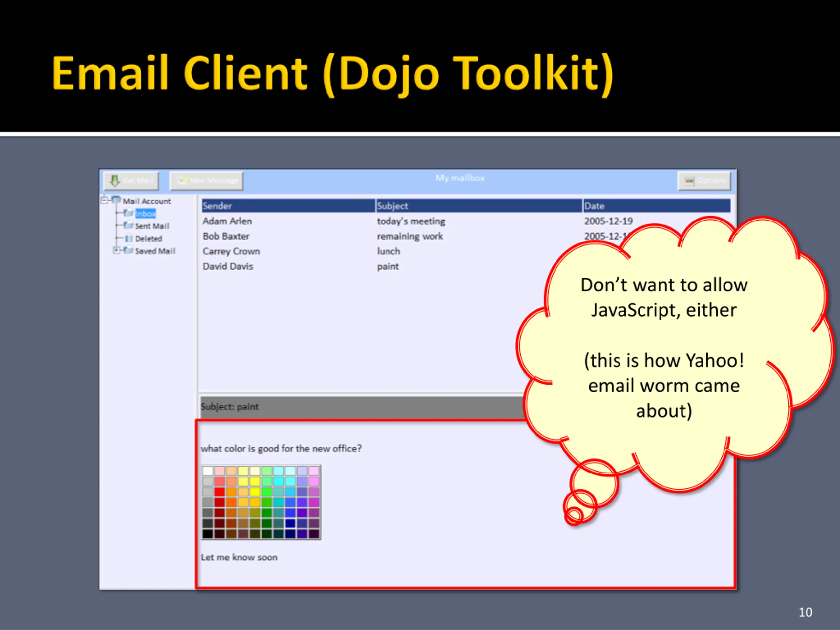This screenshot has width=840, height=630.
Task: Click the Inbox folder icon
Action: point(128,213)
